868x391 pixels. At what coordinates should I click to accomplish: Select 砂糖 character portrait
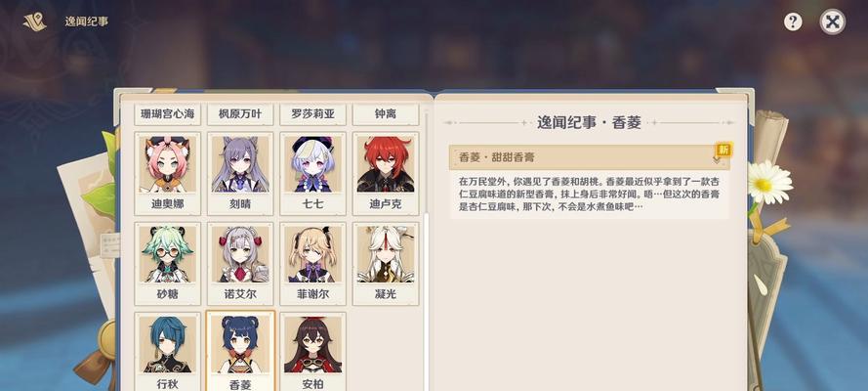click(168, 264)
